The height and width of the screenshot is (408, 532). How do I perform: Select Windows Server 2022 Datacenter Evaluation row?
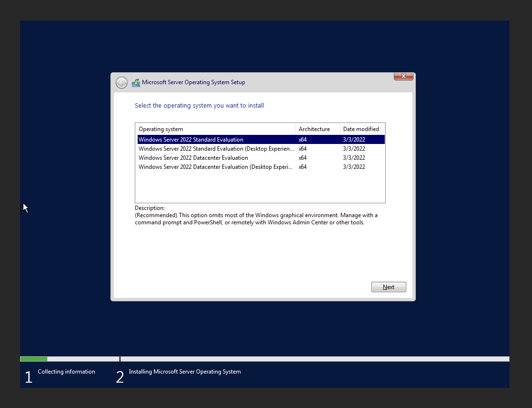tap(261, 158)
